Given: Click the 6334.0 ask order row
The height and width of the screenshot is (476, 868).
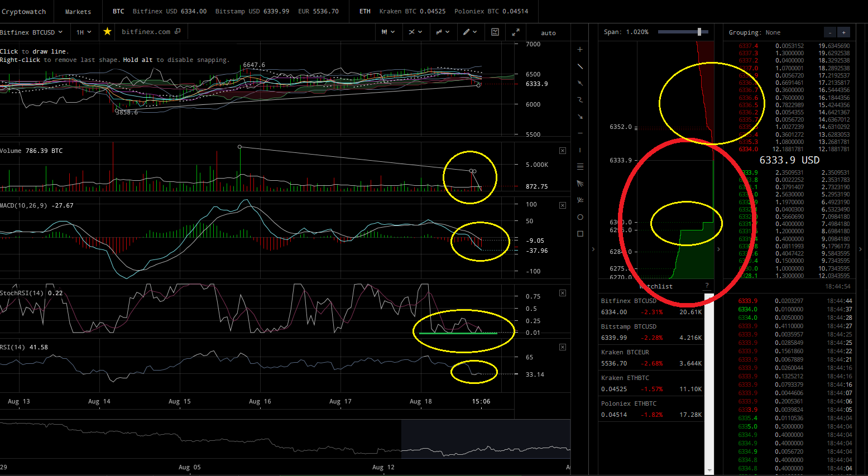Looking at the screenshot, I should click(x=794, y=149).
